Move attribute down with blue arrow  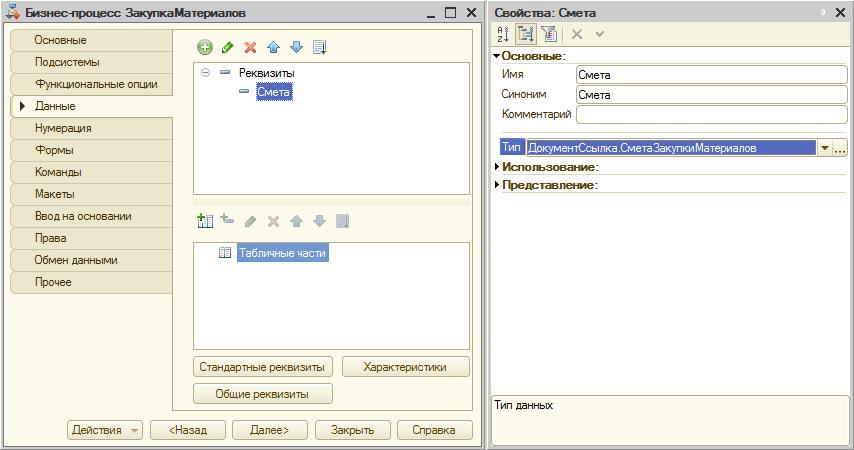[x=296, y=47]
